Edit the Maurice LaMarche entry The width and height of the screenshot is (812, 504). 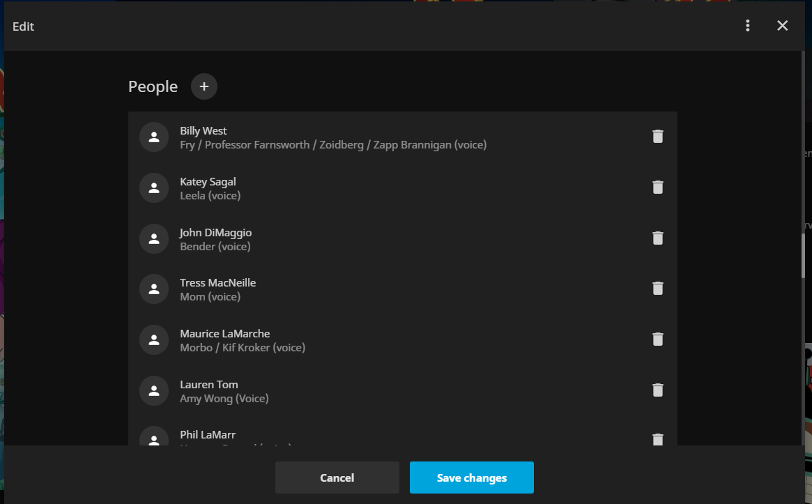point(224,334)
